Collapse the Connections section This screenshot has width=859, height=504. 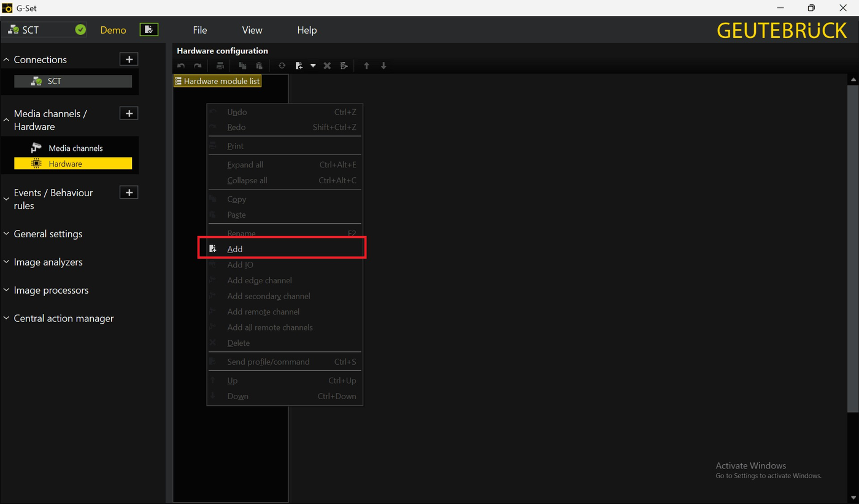[7, 59]
